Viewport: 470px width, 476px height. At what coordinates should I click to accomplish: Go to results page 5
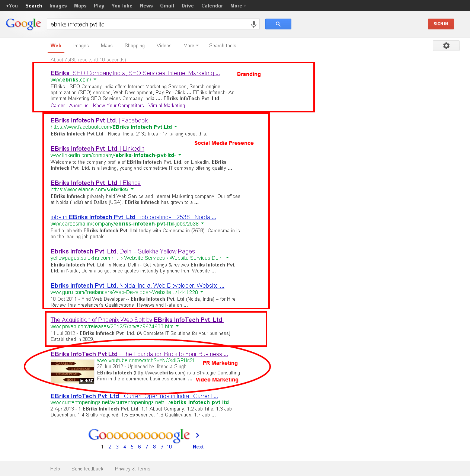coord(132,447)
